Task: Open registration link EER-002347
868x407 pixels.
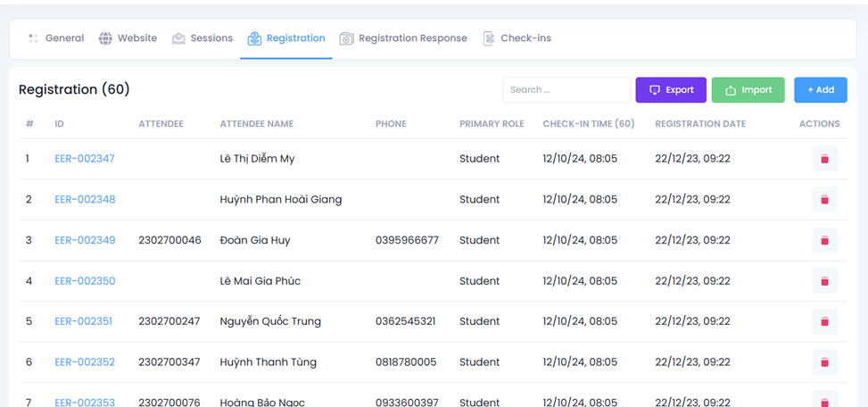Action: (85, 159)
